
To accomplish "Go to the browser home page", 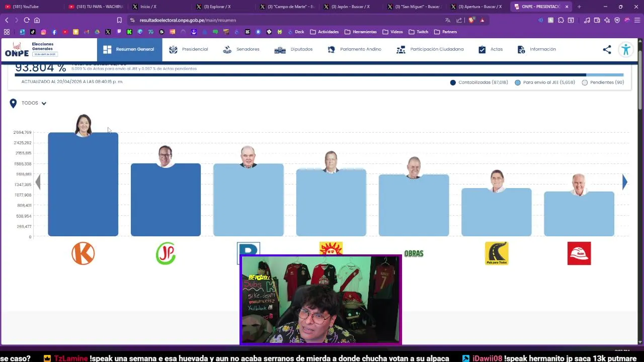I will tap(37, 20).
